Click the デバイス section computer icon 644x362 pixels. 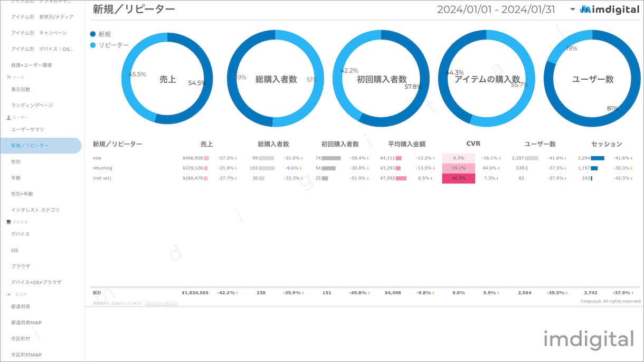point(8,222)
